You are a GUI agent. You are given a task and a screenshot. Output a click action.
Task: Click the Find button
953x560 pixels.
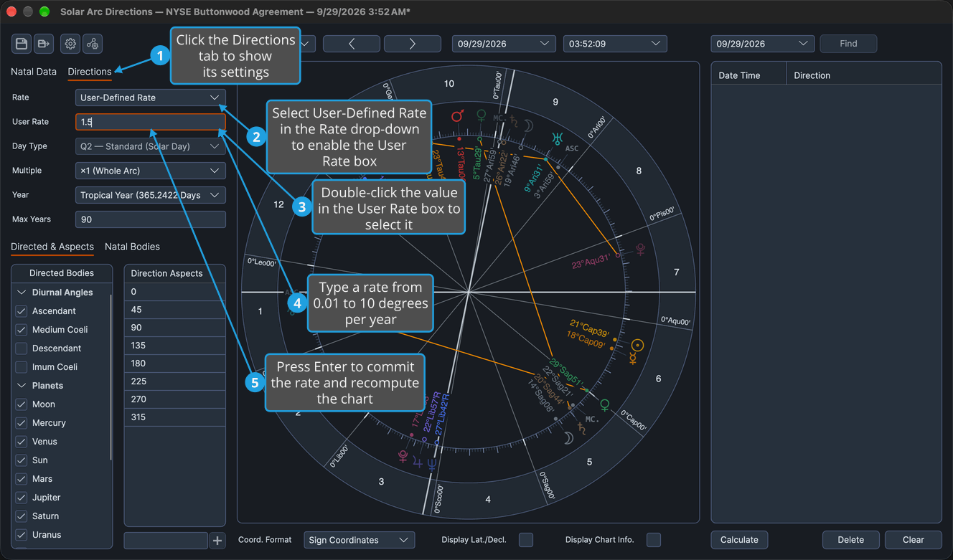[x=848, y=44]
